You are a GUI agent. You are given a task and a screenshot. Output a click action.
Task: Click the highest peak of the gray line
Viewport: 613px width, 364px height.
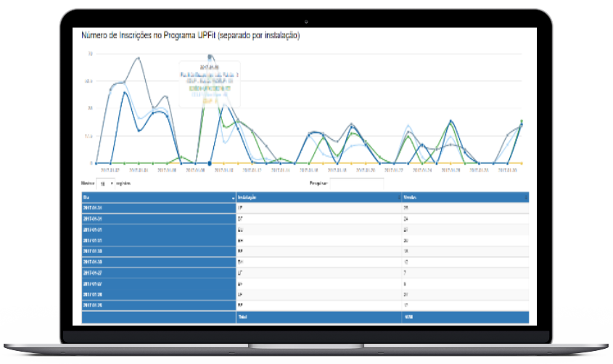pos(138,58)
